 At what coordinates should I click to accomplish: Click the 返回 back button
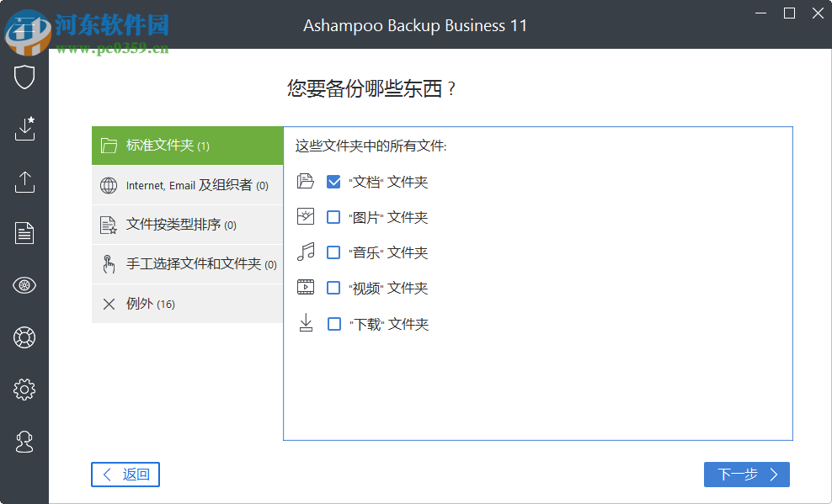[x=125, y=475]
